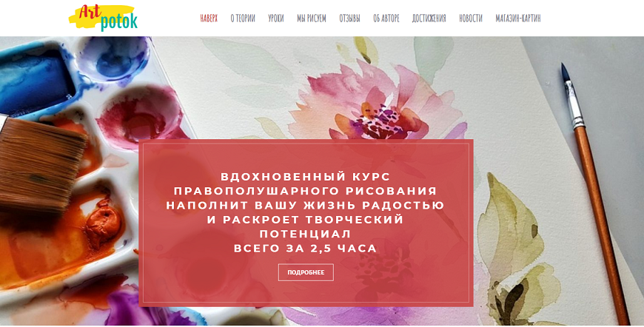Open the ОБ АВТОРЕ link
This screenshot has width=644, height=327.
tap(386, 18)
